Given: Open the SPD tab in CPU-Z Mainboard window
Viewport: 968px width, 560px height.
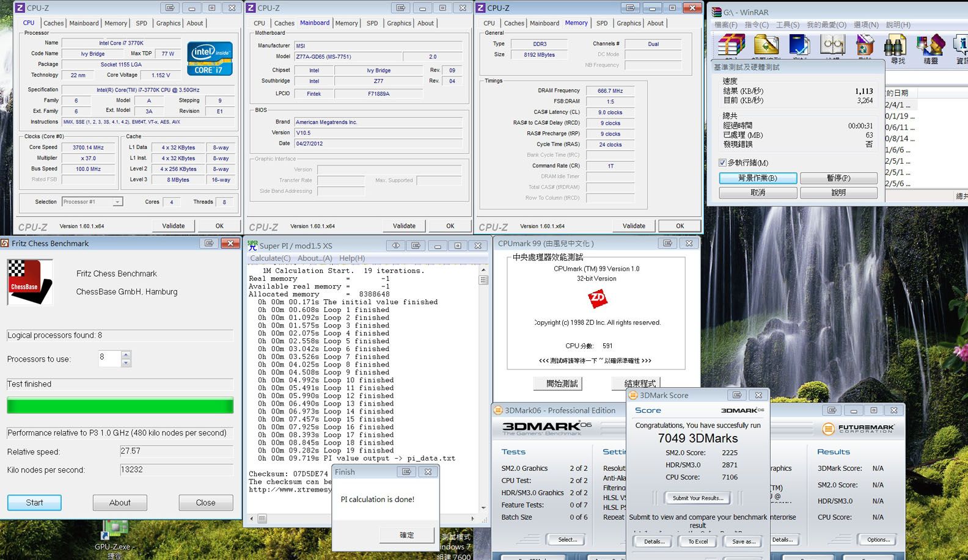Looking at the screenshot, I should tap(372, 23).
